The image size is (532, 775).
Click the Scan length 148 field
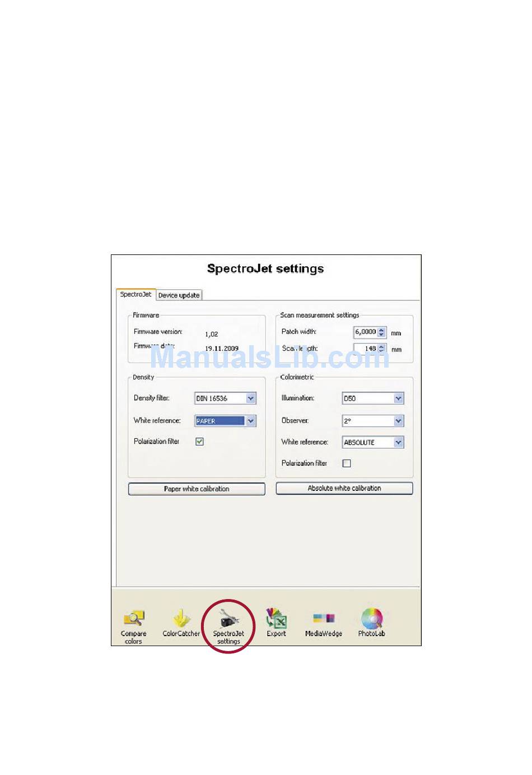[366, 349]
